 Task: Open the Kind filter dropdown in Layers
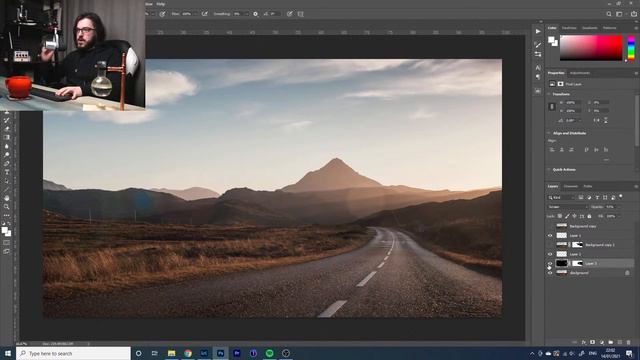[x=561, y=198]
